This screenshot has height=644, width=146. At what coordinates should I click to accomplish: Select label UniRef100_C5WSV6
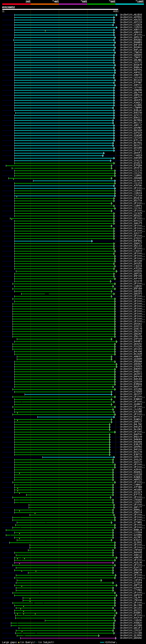131,53
